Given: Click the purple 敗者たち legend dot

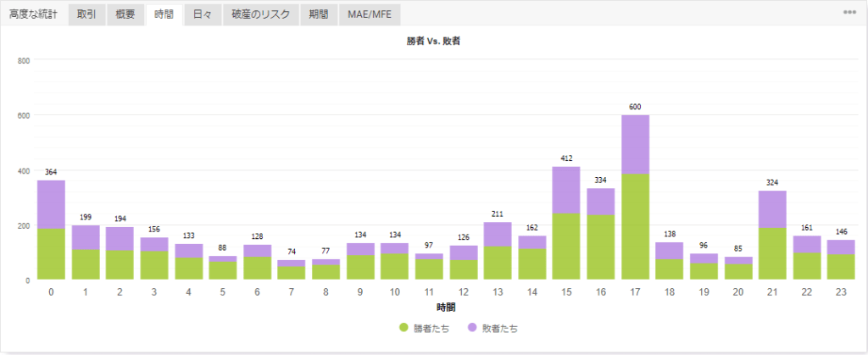Looking at the screenshot, I should (x=473, y=328).
